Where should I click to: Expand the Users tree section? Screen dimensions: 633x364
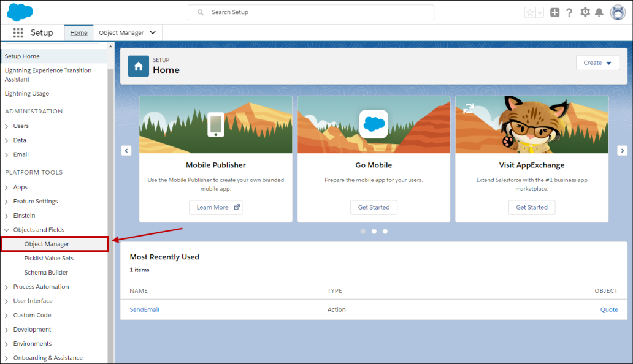tap(7, 126)
